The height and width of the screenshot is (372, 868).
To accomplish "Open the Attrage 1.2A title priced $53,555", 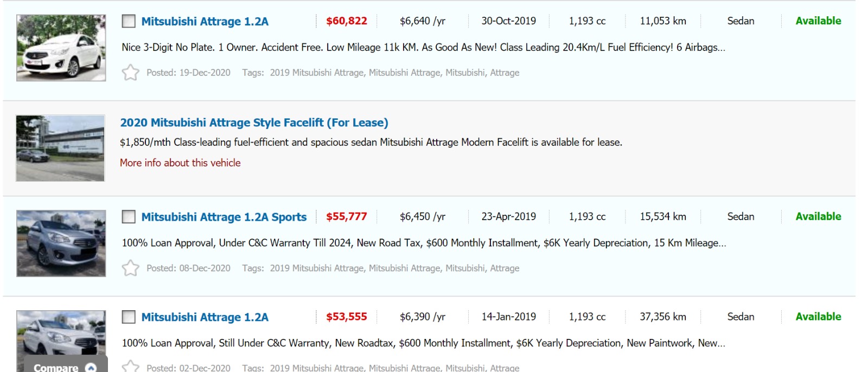I will click(x=205, y=317).
